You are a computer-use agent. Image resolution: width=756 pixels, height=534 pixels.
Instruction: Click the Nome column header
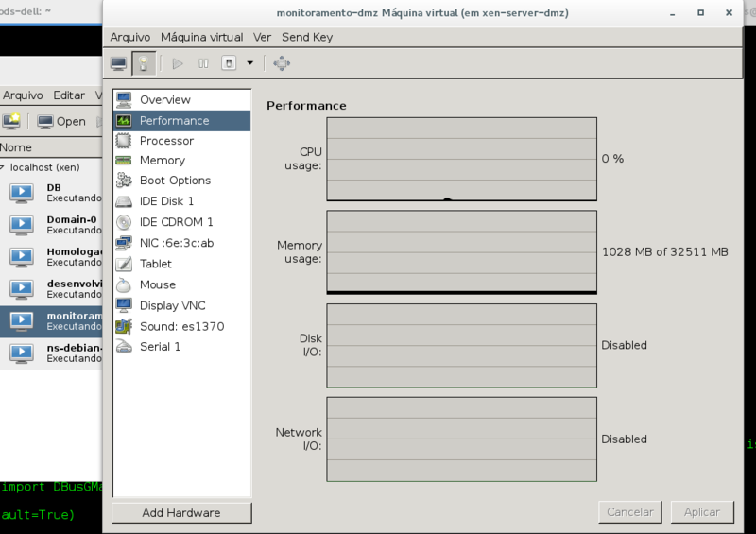click(x=51, y=147)
